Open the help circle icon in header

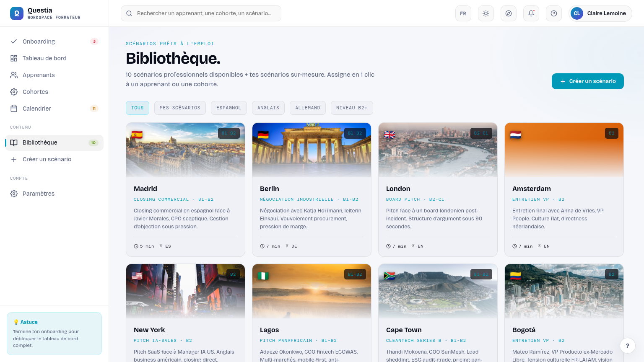pos(554,13)
